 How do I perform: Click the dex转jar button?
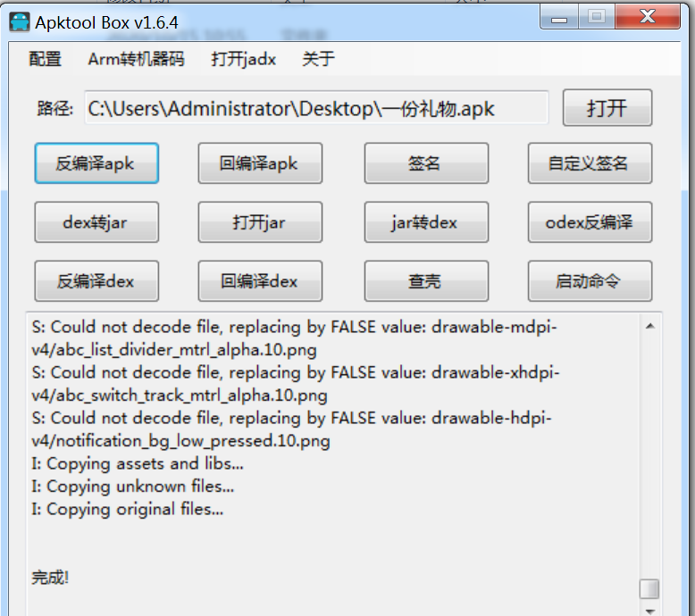(96, 222)
